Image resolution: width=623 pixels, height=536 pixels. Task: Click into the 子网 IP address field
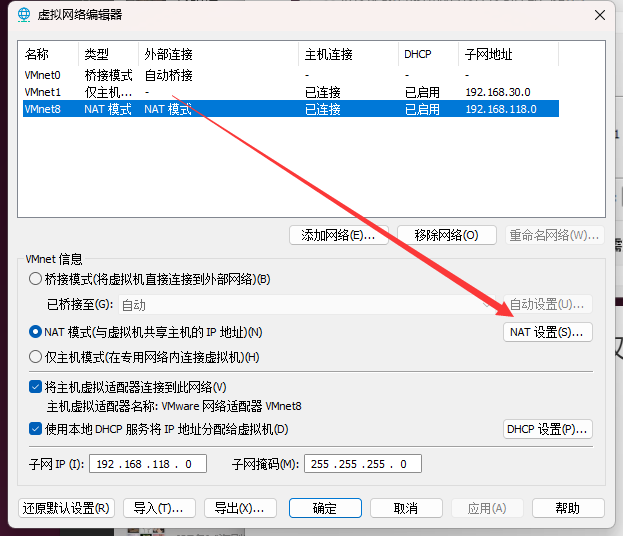(x=148, y=464)
